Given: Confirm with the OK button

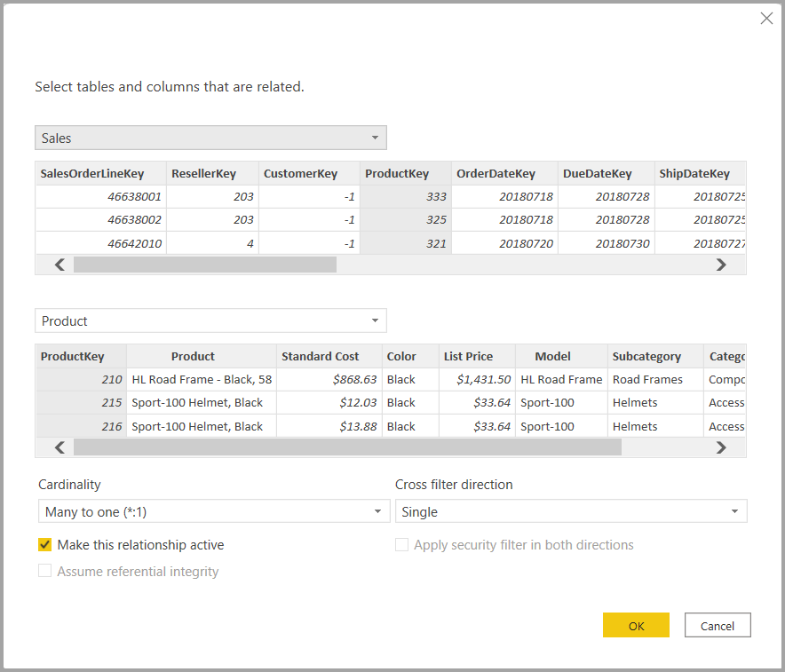Looking at the screenshot, I should 636,626.
